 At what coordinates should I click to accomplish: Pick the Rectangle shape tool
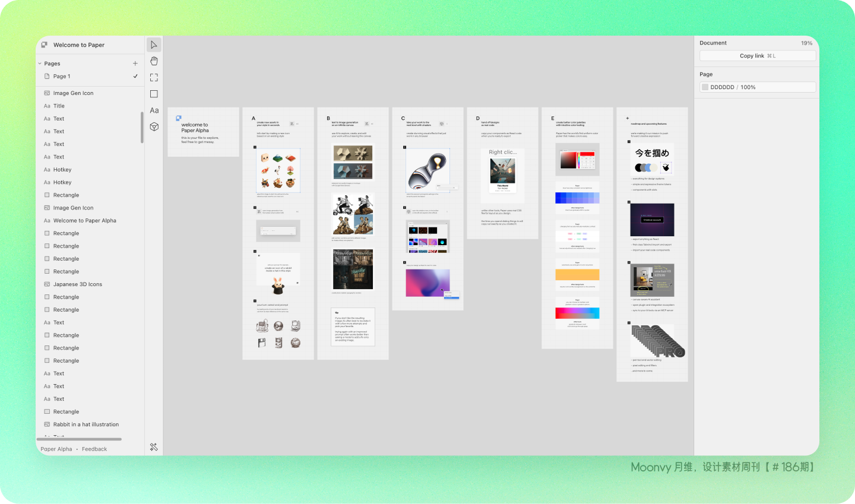click(x=154, y=94)
